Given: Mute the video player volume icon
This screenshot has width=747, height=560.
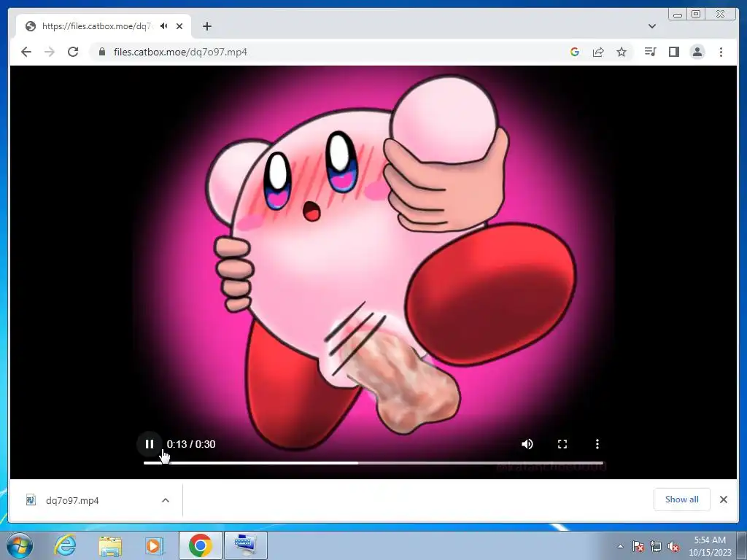Looking at the screenshot, I should (527, 444).
